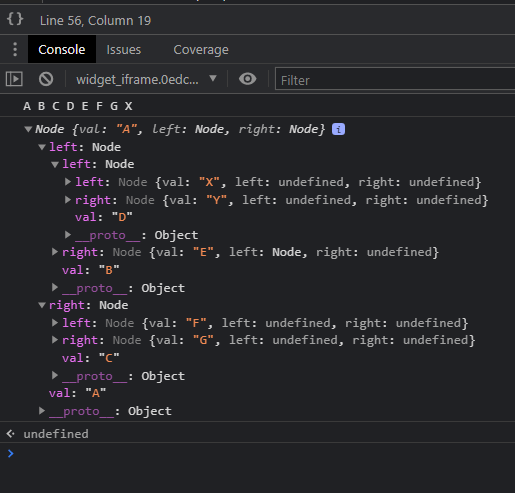The width and height of the screenshot is (515, 493).
Task: Collapse the root Node val "A" object
Action: (x=28, y=129)
